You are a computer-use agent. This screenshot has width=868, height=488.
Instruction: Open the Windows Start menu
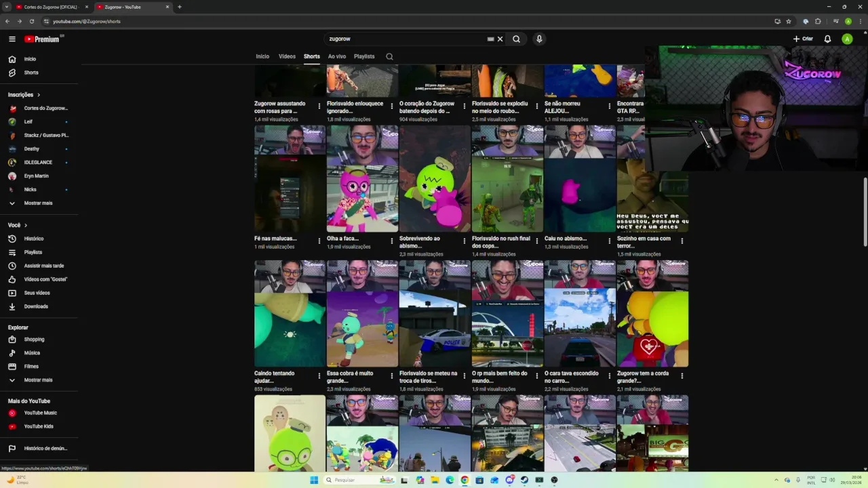click(x=314, y=480)
